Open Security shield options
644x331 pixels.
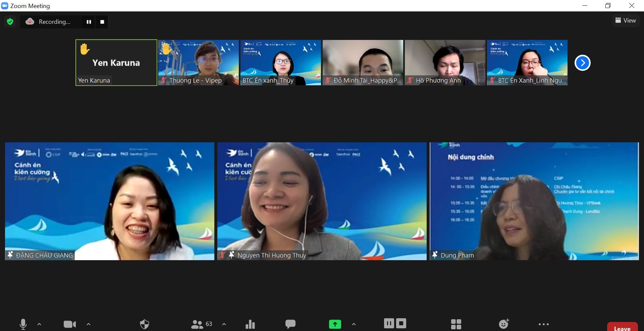tap(145, 324)
